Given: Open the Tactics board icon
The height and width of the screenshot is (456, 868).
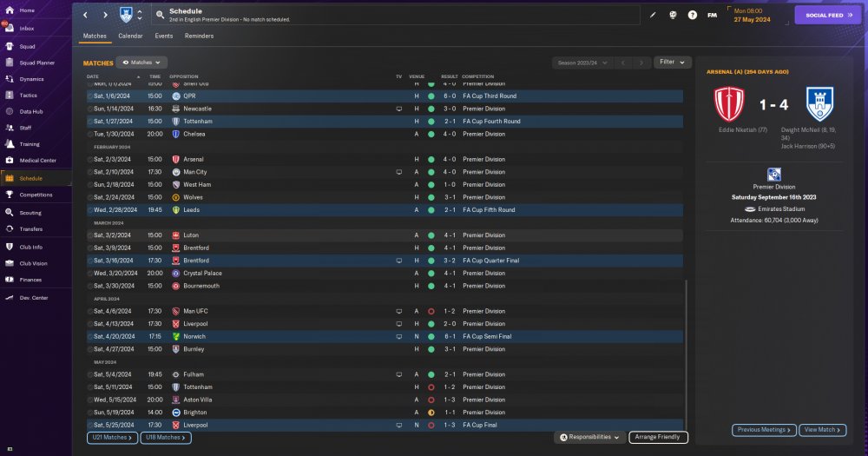Looking at the screenshot, I should [x=10, y=96].
